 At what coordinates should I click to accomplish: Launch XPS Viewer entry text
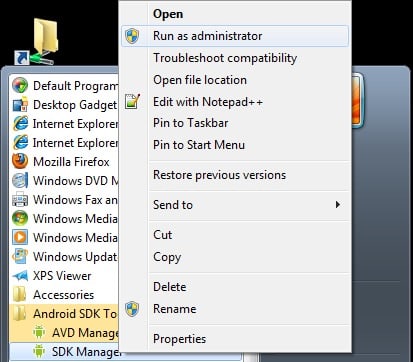click(x=62, y=276)
